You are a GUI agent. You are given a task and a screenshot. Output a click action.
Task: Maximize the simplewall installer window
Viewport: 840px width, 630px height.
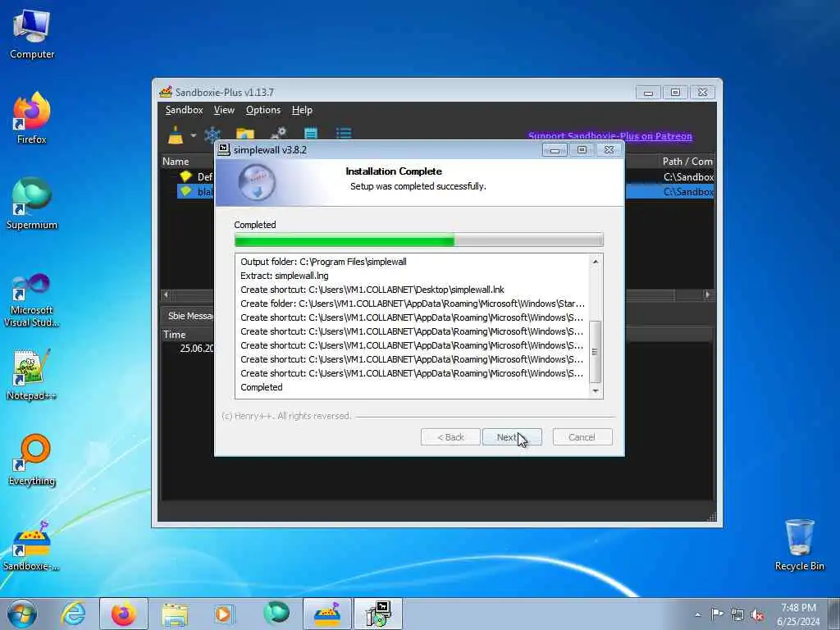(x=582, y=150)
